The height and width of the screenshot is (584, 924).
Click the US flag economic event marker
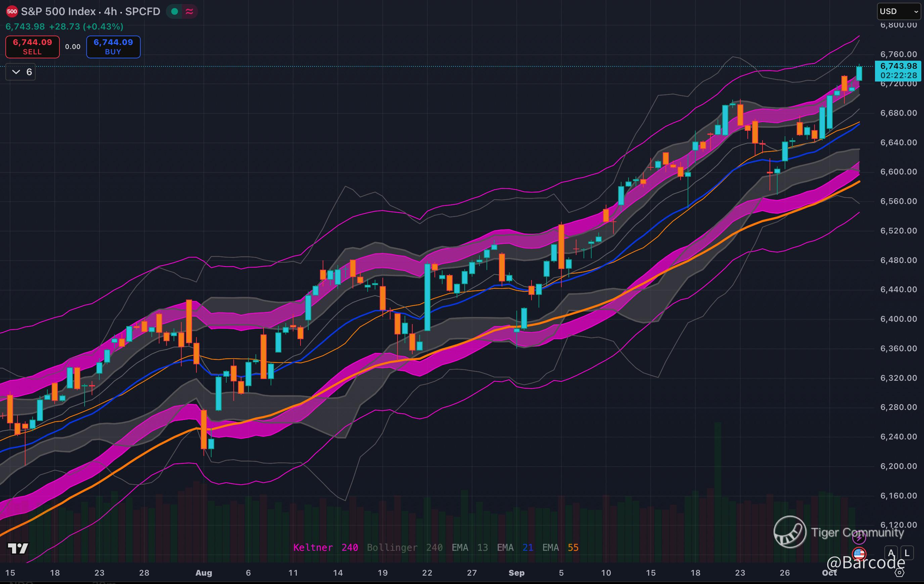[859, 554]
